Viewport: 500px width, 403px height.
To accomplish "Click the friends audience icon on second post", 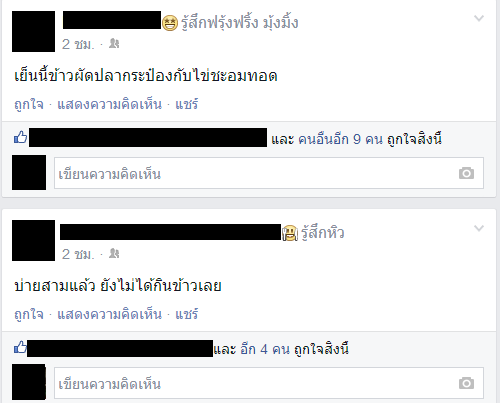I will point(114,254).
